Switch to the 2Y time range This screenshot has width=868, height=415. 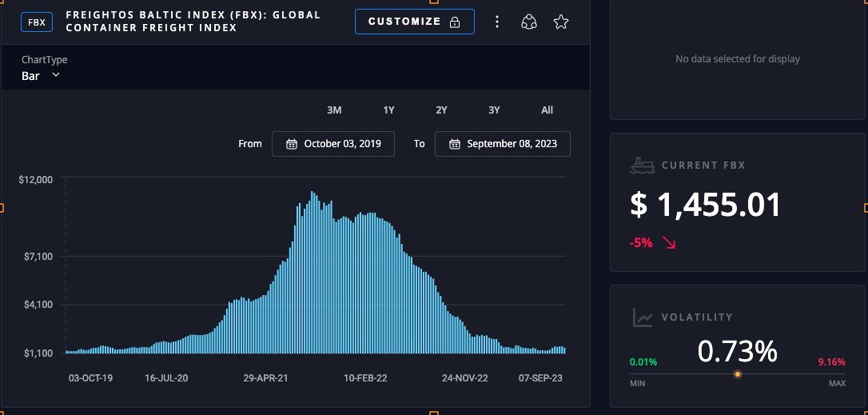[441, 110]
